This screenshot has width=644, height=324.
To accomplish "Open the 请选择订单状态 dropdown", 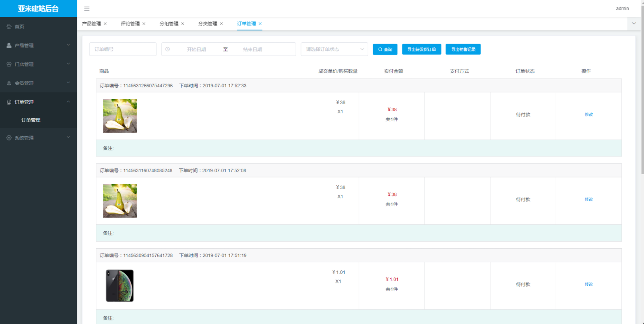I will tap(334, 49).
